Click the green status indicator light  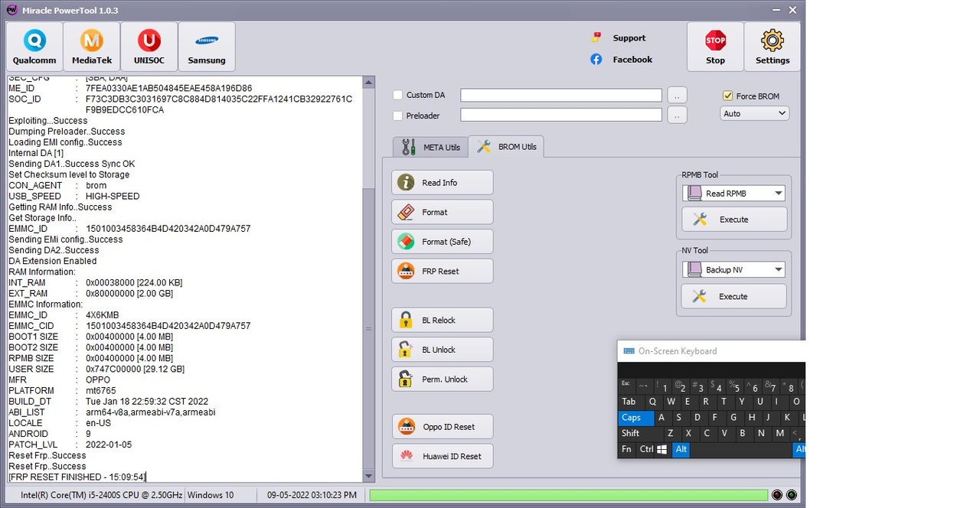pyautogui.click(x=792, y=495)
